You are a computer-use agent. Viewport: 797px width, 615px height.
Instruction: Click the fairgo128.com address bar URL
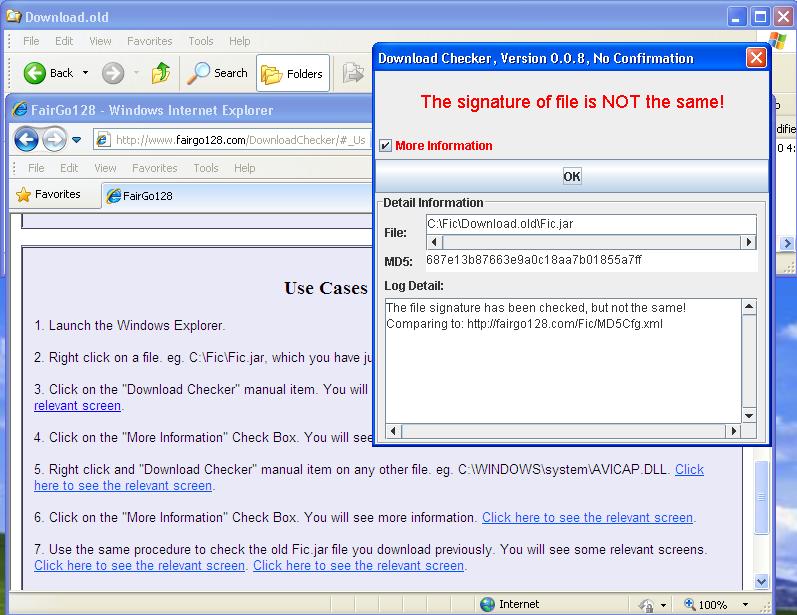240,140
